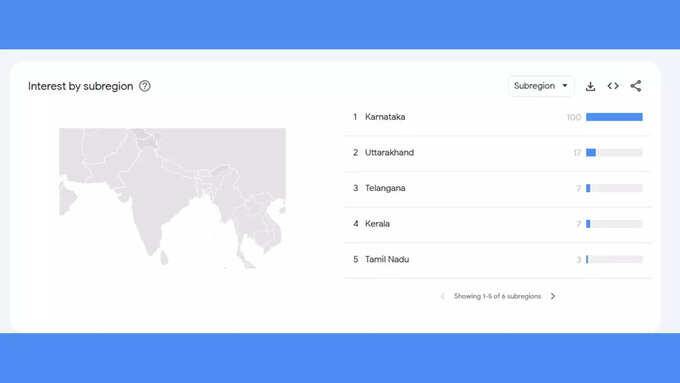Image resolution: width=680 pixels, height=383 pixels.
Task: Click the Telangana interest bar
Action: pyautogui.click(x=614, y=188)
